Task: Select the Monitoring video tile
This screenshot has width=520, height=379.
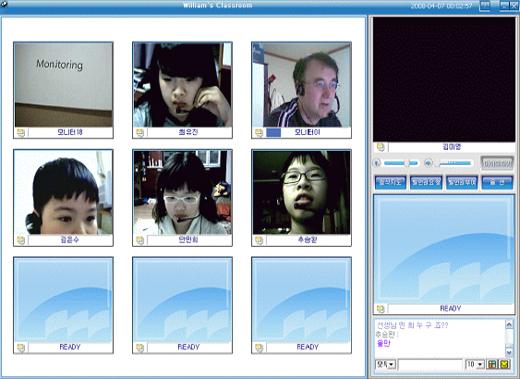Action: (x=63, y=85)
